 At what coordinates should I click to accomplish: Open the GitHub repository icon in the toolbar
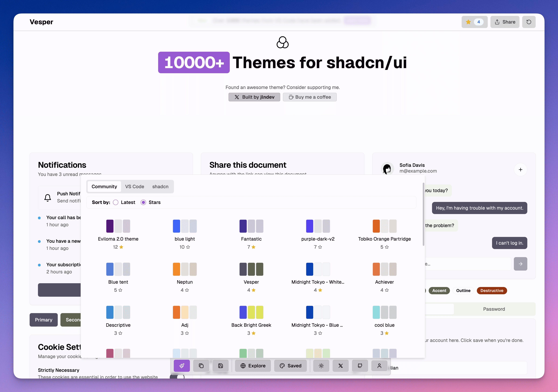[x=360, y=366]
